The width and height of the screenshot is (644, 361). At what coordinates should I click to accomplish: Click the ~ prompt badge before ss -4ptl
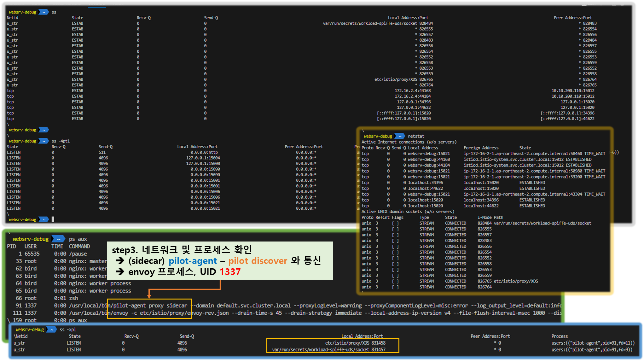click(x=44, y=141)
